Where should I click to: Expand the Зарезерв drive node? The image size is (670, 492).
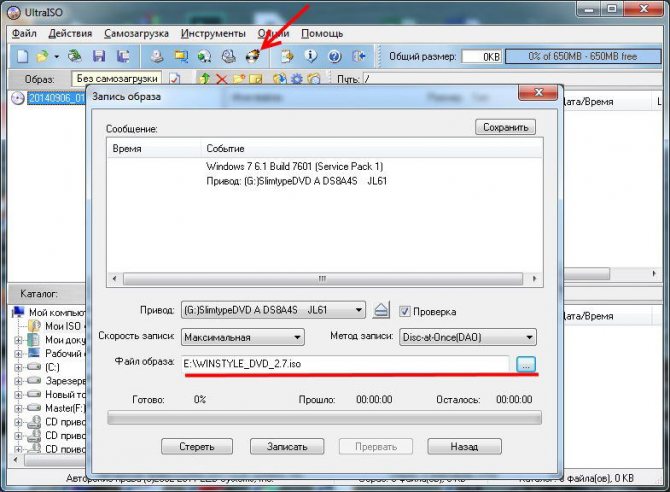tap(18, 381)
